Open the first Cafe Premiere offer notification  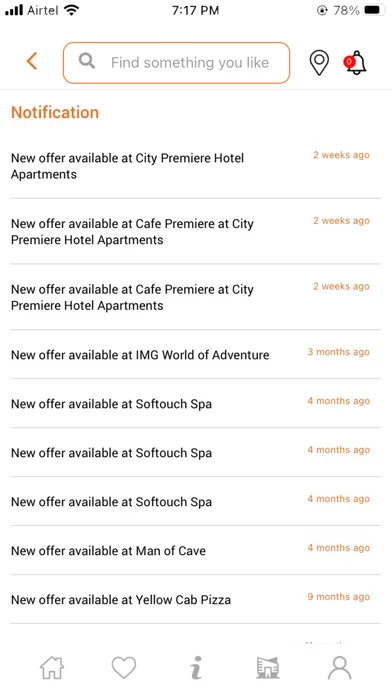click(x=195, y=231)
